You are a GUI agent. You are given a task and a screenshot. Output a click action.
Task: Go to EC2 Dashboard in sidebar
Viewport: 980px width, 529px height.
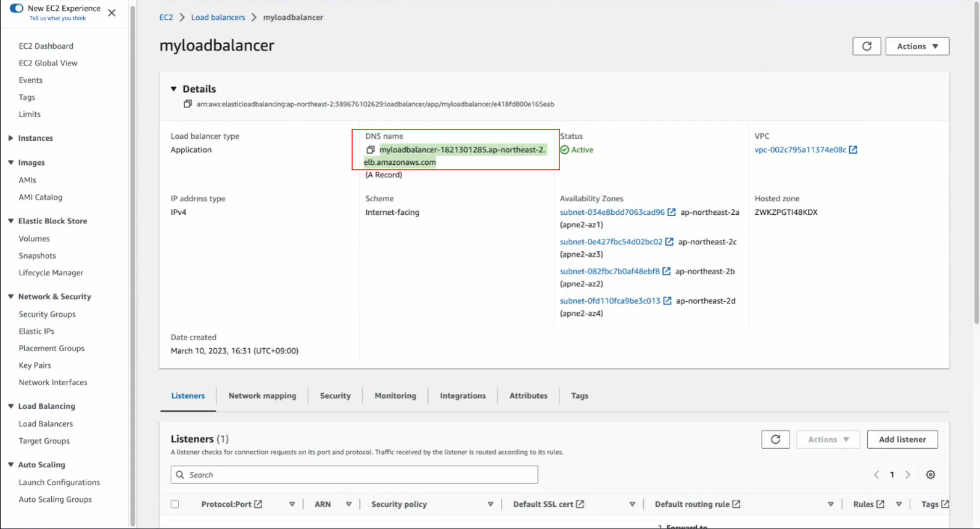click(x=46, y=46)
